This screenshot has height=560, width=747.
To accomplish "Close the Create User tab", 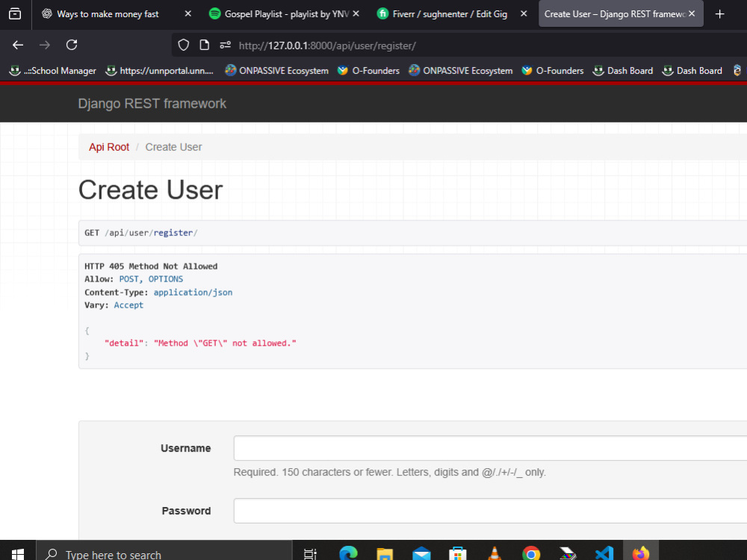I will [x=692, y=13].
